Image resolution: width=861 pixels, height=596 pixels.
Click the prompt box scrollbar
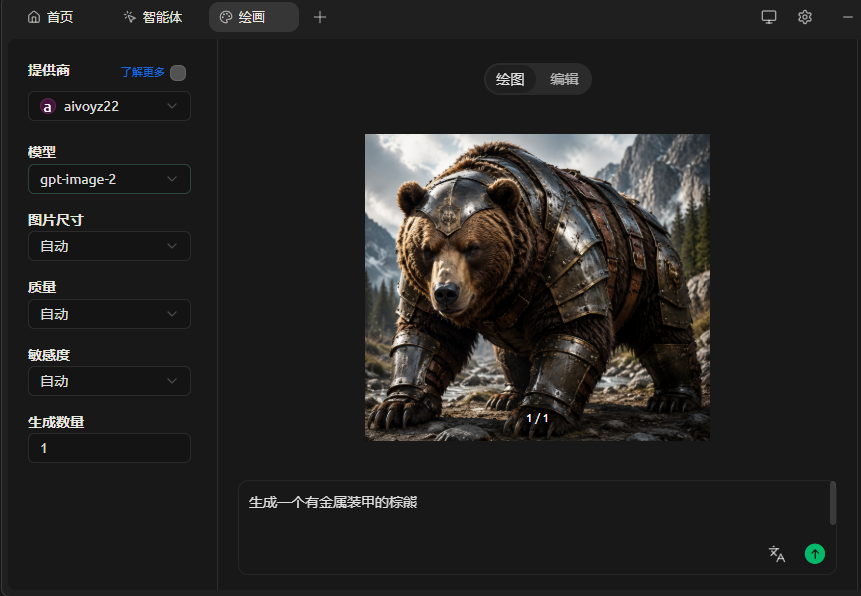click(x=832, y=503)
